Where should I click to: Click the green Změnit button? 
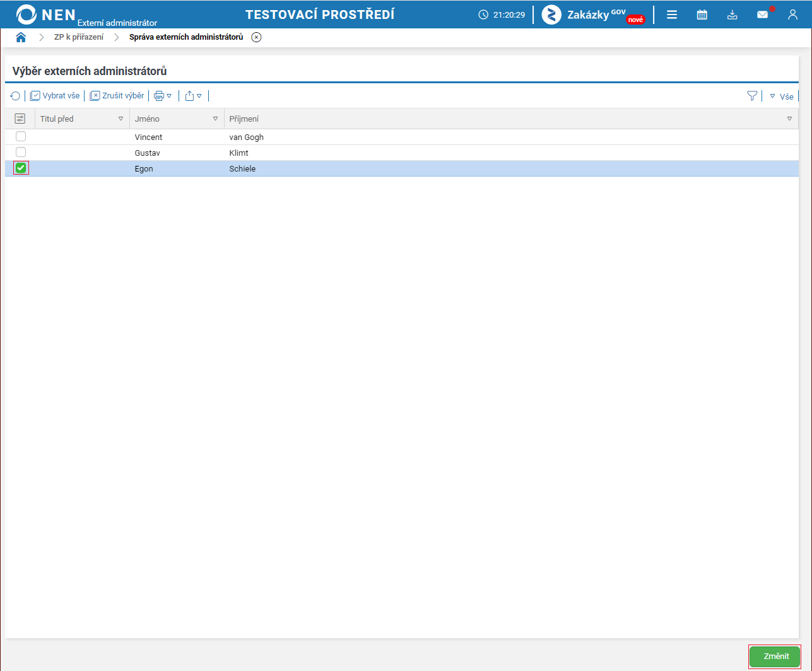click(x=774, y=656)
